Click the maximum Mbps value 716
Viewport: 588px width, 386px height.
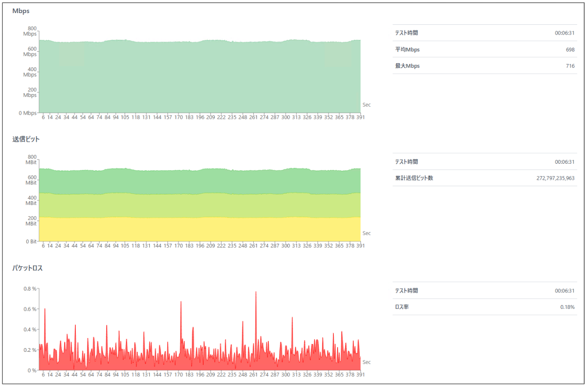pos(570,66)
